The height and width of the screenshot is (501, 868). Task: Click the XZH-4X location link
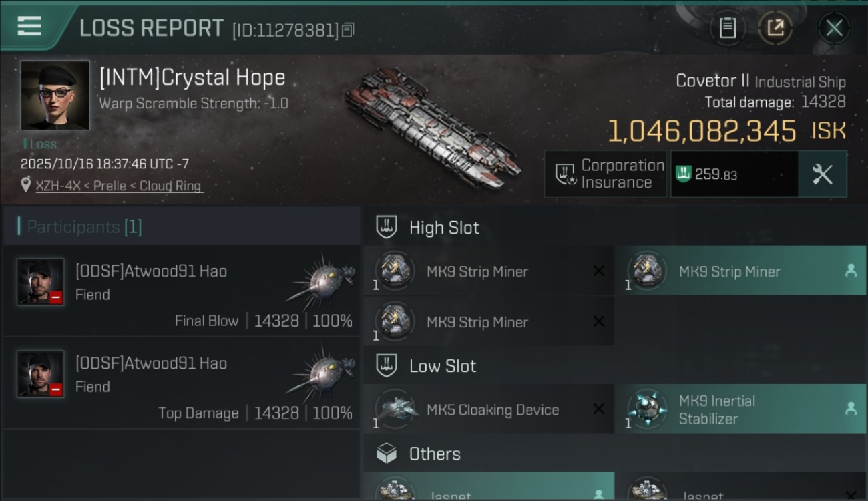click(118, 186)
